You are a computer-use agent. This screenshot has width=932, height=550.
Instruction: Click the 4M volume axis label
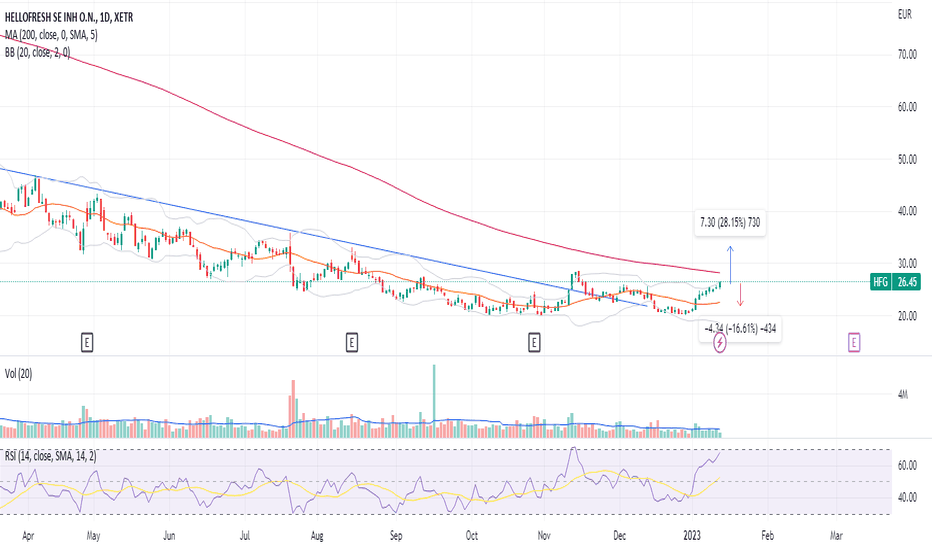pyautogui.click(x=903, y=394)
